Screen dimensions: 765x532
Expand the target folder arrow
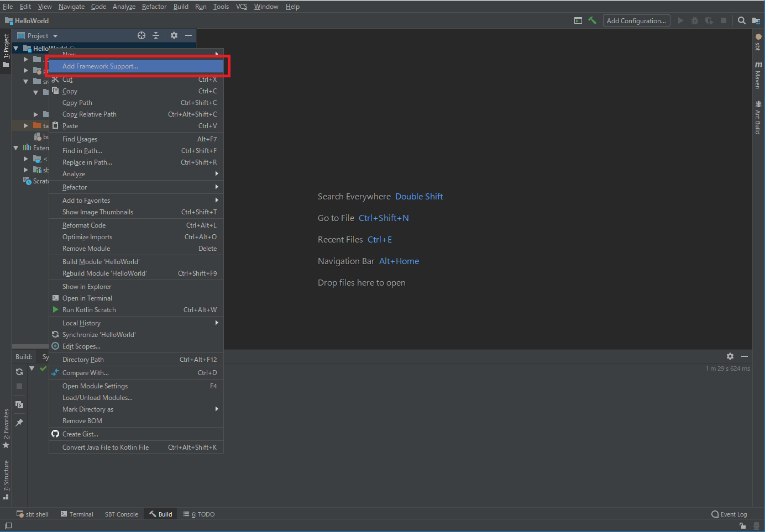tap(26, 126)
